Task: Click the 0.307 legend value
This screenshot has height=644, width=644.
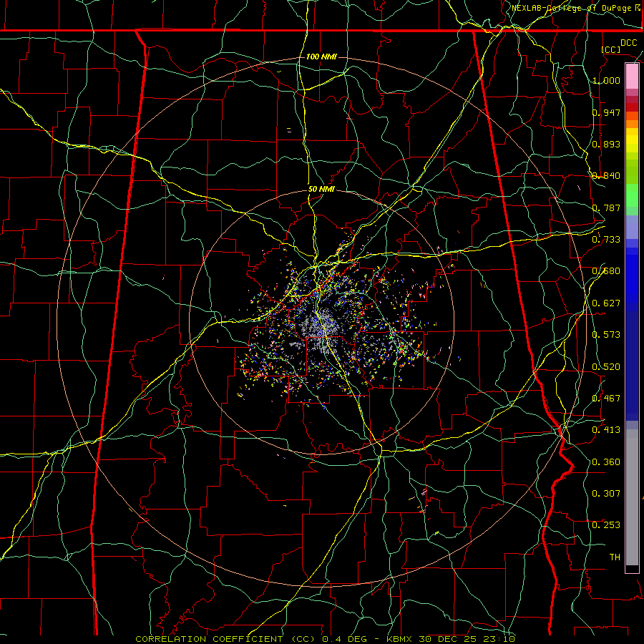Action: [x=606, y=494]
